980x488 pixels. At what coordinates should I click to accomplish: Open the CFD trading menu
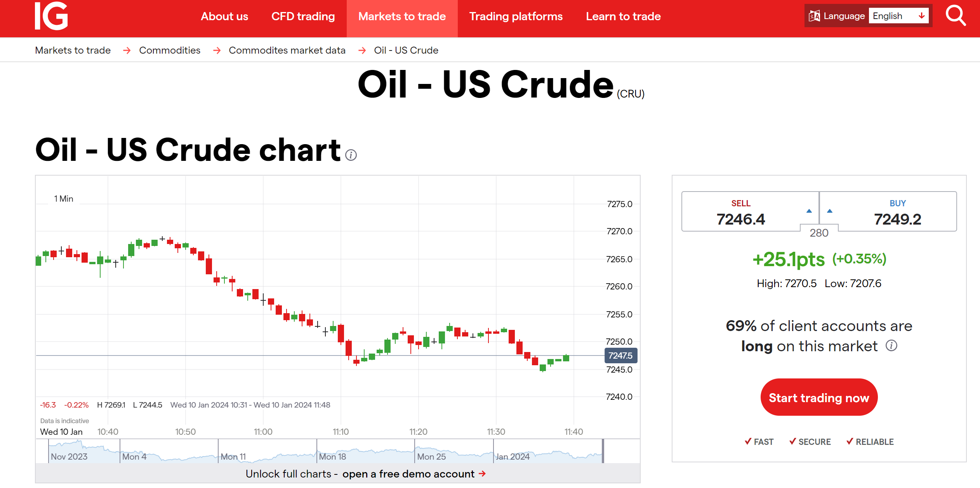[x=303, y=16]
